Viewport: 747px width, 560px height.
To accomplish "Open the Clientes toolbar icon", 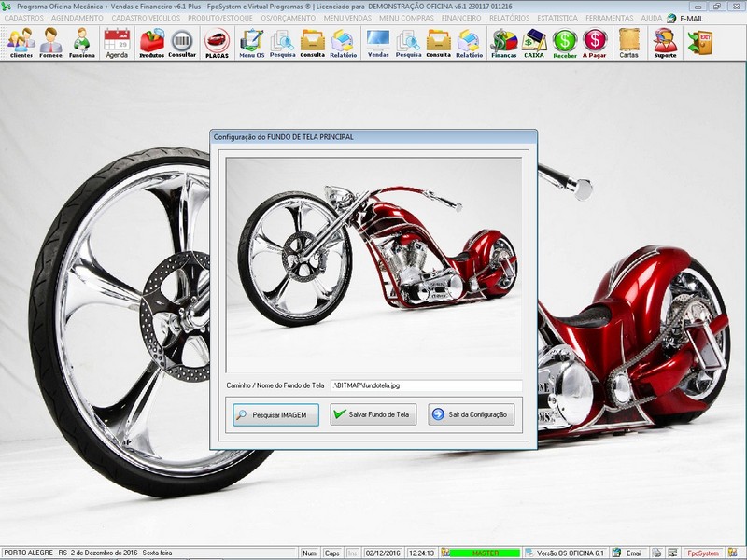I will [21, 43].
